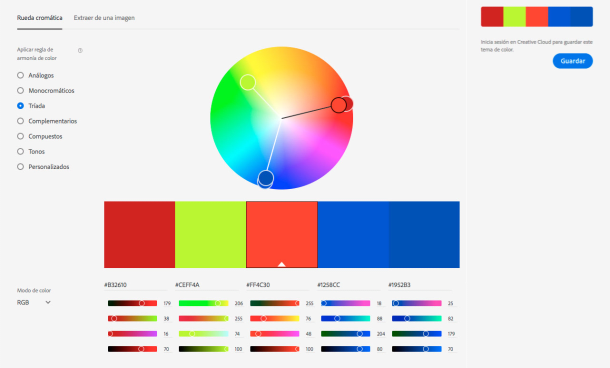Click the 'Aplicar regla de armonía de color' label
The height and width of the screenshot is (368, 610).
pyautogui.click(x=37, y=54)
